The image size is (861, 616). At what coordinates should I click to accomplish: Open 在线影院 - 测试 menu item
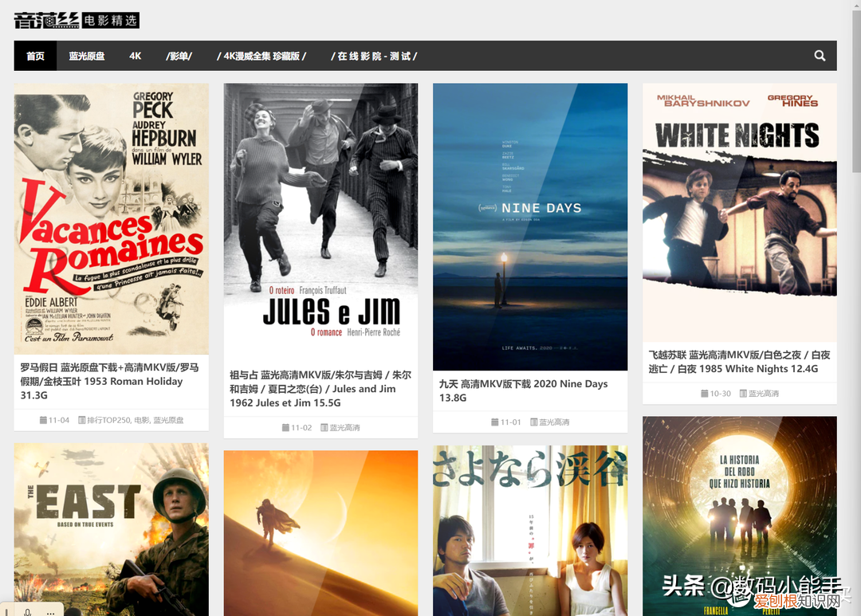click(374, 56)
